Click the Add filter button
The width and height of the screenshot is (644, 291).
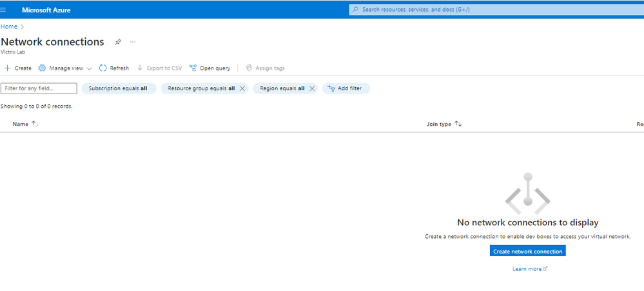pos(346,88)
